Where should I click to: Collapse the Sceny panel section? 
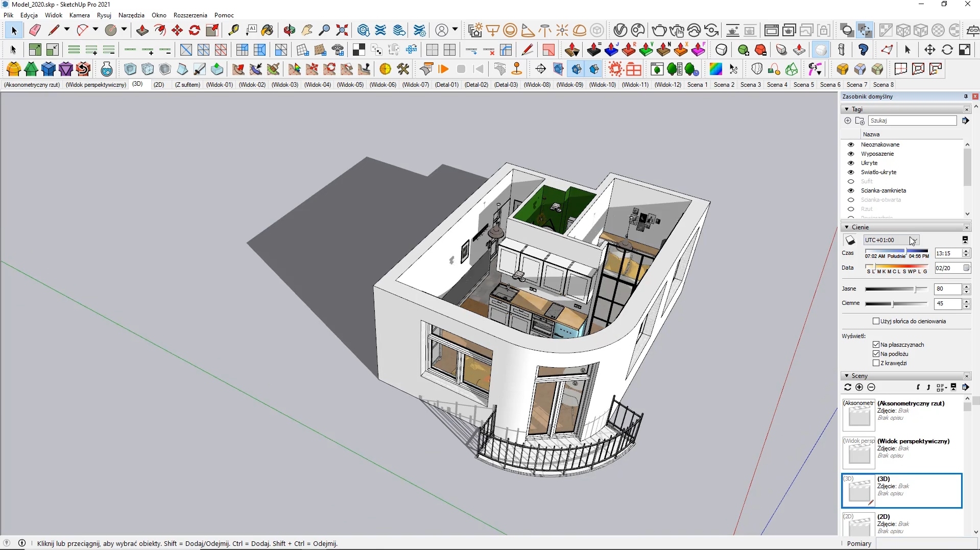(847, 376)
